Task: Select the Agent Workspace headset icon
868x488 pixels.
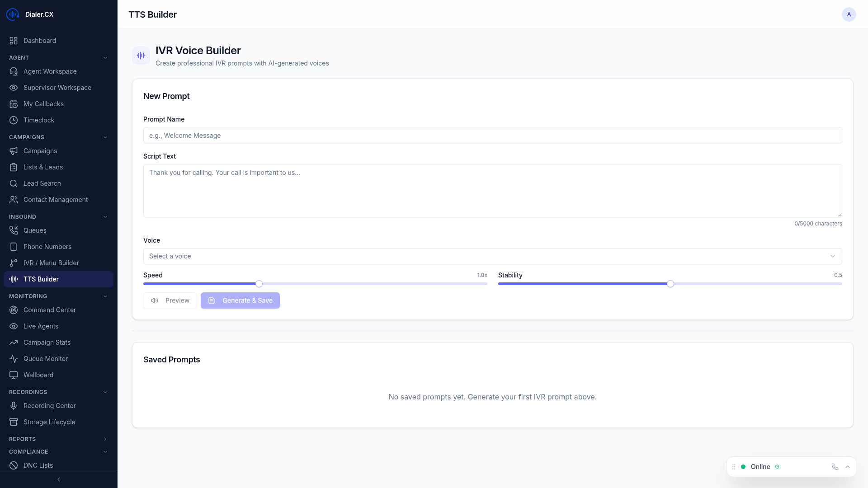Action: tap(14, 71)
